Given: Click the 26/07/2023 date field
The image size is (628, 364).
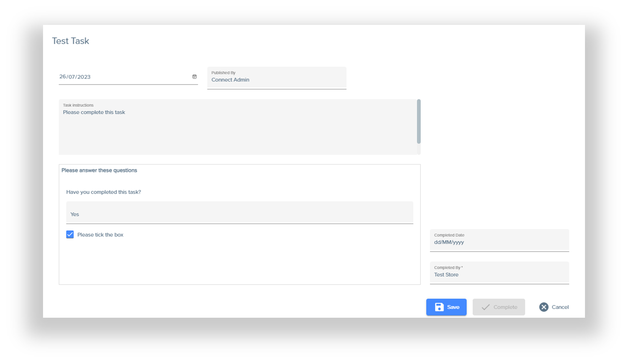Looking at the screenshot, I should click(125, 77).
